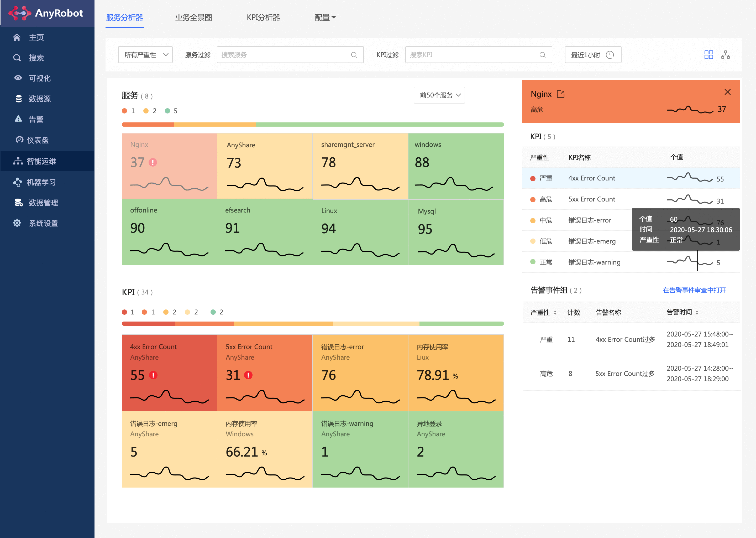The height and width of the screenshot is (538, 756).
Task: Select the 服务分析器 tab
Action: click(124, 17)
